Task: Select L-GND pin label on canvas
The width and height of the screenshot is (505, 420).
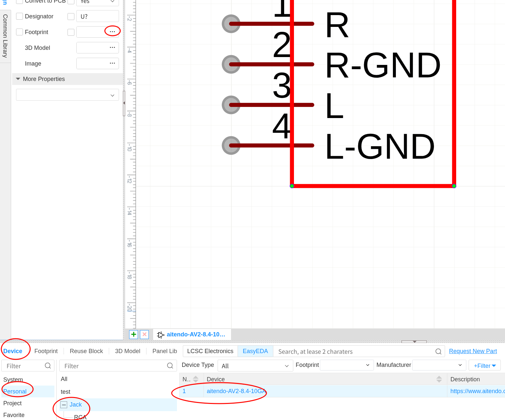Action: tap(380, 147)
